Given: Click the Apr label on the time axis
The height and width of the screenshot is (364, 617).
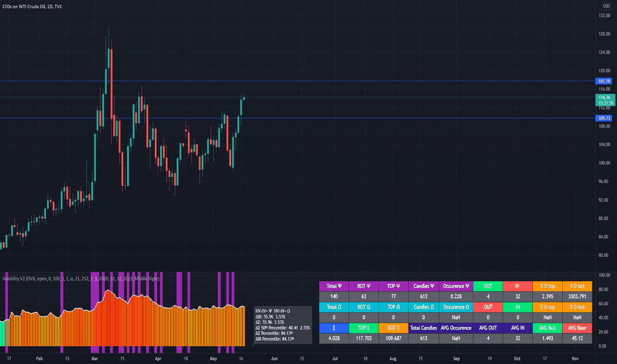Looking at the screenshot, I should click(x=158, y=359).
